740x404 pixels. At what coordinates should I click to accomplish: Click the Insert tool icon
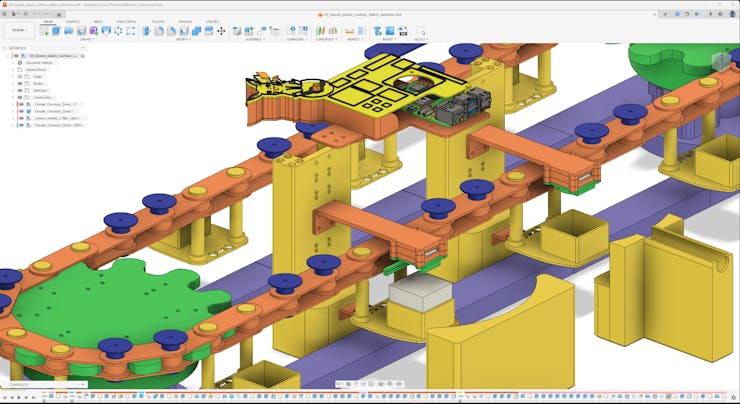click(379, 31)
